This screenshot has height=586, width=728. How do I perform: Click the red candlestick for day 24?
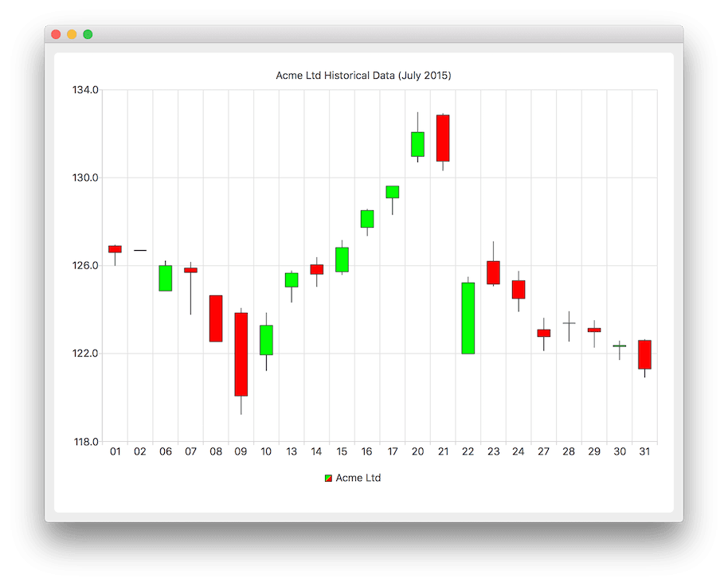(x=519, y=289)
